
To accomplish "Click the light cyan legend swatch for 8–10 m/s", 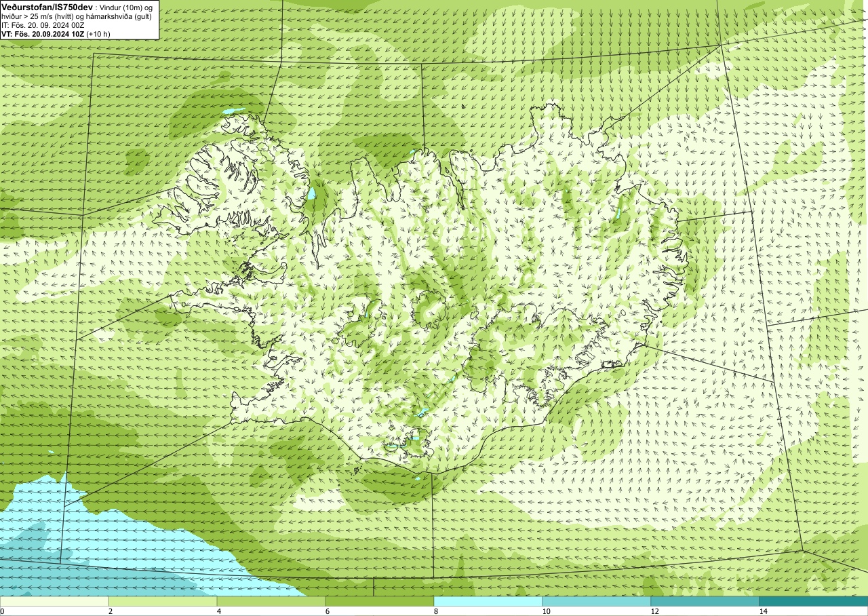I will pos(488,601).
